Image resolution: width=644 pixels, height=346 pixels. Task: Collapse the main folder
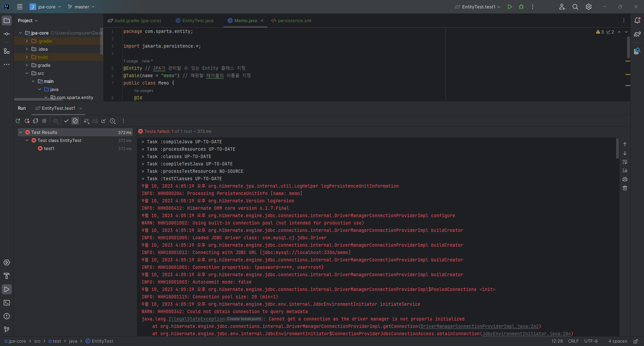point(33,81)
